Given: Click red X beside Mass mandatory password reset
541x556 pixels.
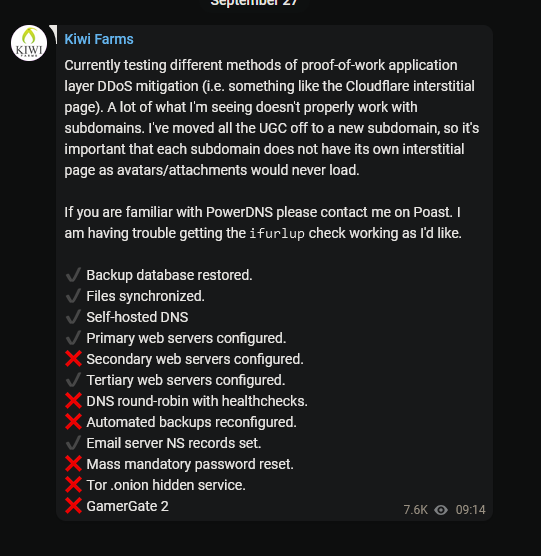Looking at the screenshot, I should pyautogui.click(x=73, y=463).
